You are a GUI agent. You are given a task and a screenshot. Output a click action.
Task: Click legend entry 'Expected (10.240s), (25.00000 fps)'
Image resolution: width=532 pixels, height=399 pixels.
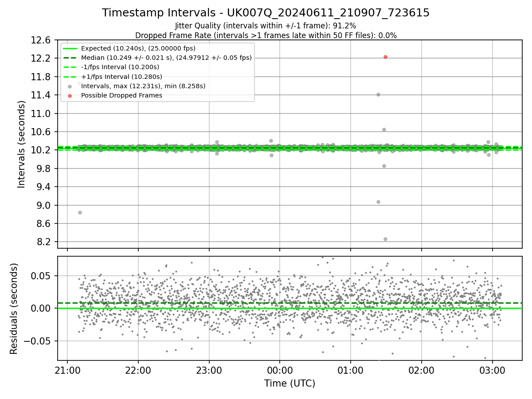tap(138, 48)
